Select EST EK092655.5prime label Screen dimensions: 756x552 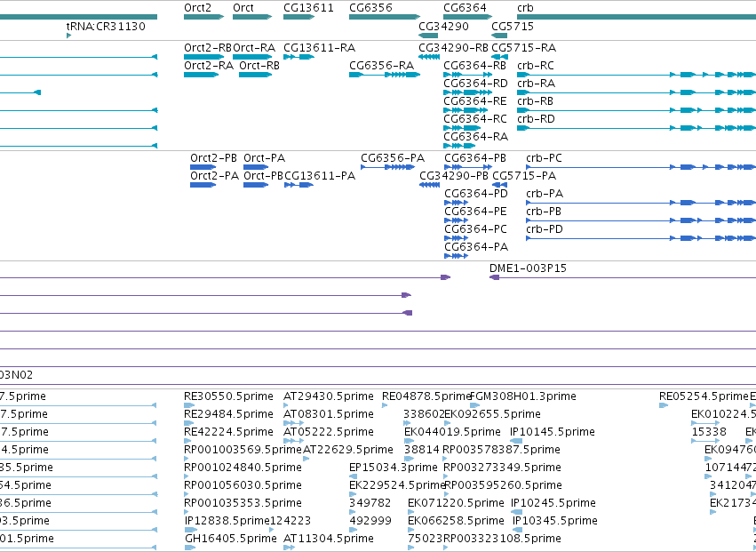click(x=492, y=414)
